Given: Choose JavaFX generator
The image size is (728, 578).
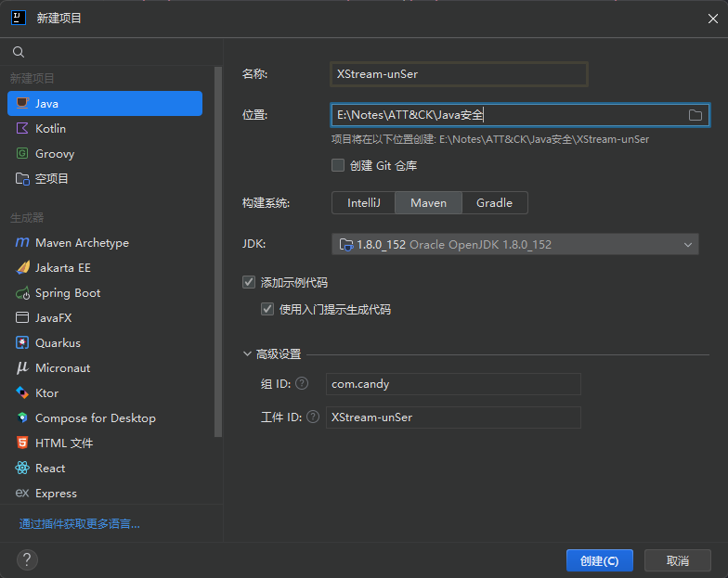Looking at the screenshot, I should point(105,317).
